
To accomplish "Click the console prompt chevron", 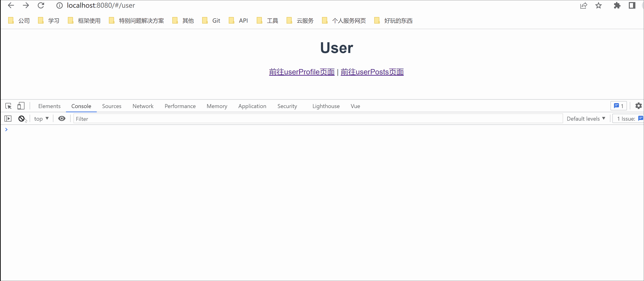I will coord(7,129).
